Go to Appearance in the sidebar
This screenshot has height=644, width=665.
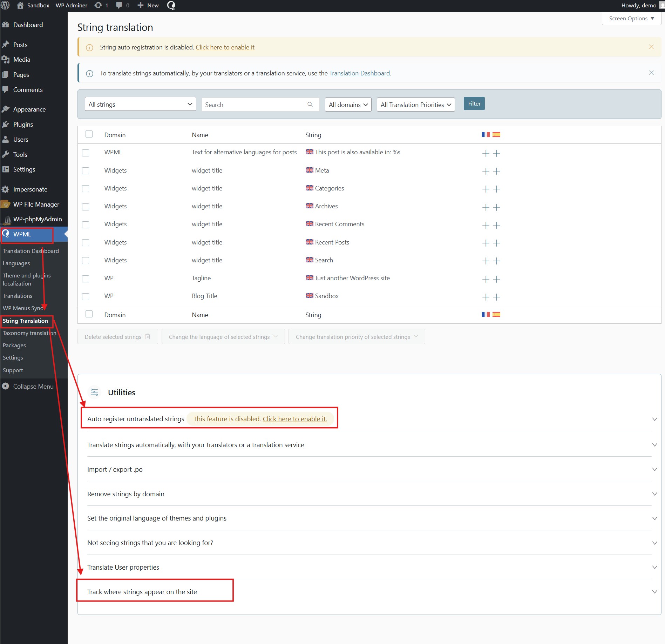(x=29, y=109)
